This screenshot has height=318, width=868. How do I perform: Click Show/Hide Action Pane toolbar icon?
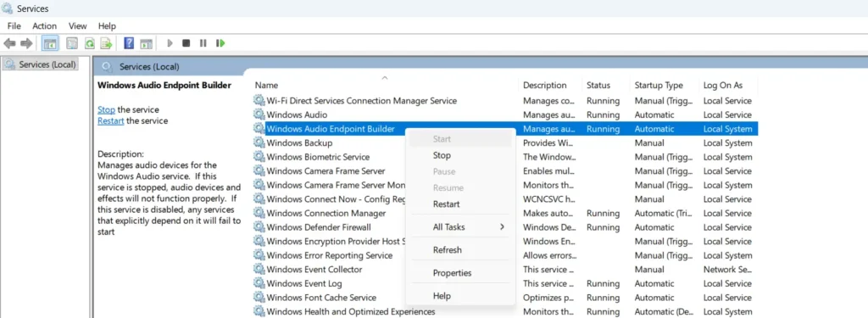pyautogui.click(x=146, y=43)
